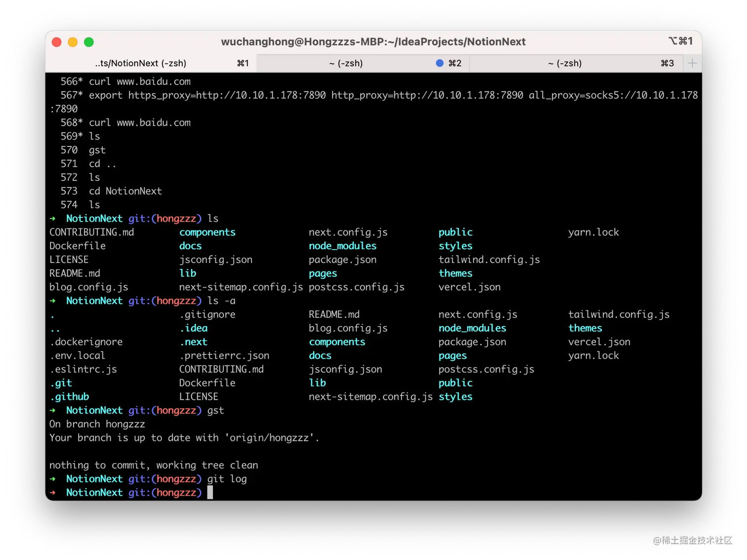Click jsconfig.json in first ls output
The image size is (747, 560).
pyautogui.click(x=216, y=259)
